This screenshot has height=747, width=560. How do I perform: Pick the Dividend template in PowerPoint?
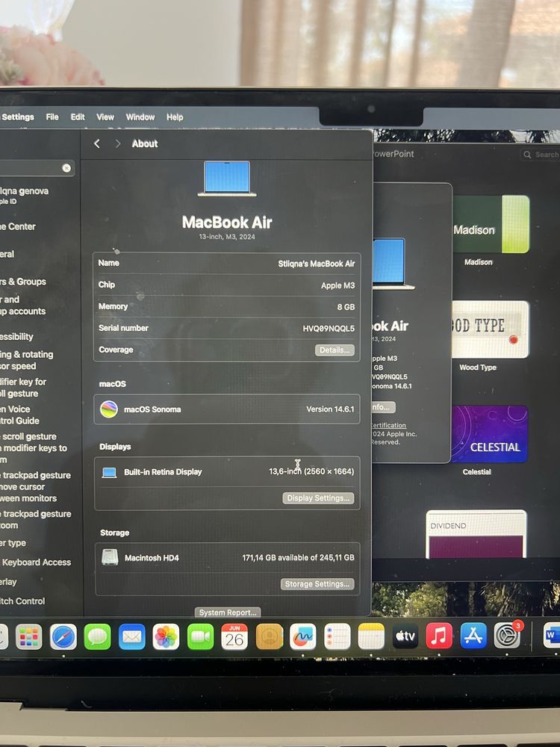tap(476, 533)
